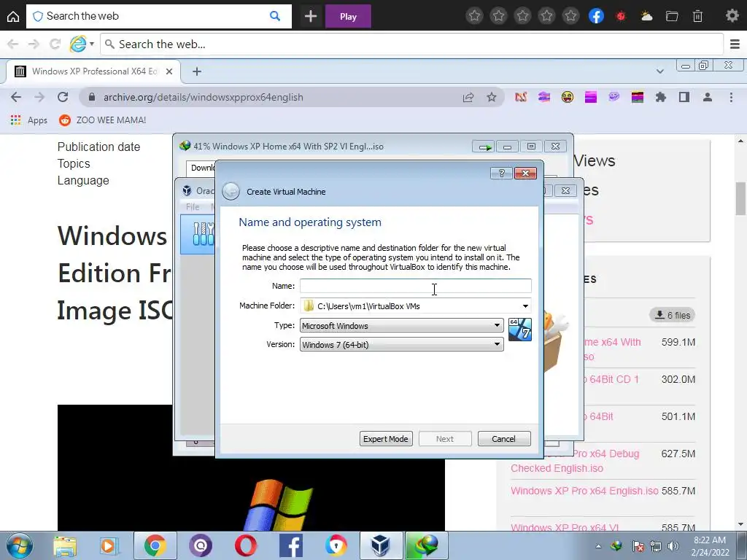The width and height of the screenshot is (747, 560).
Task: Open the media player taskbar icon
Action: pos(109,545)
